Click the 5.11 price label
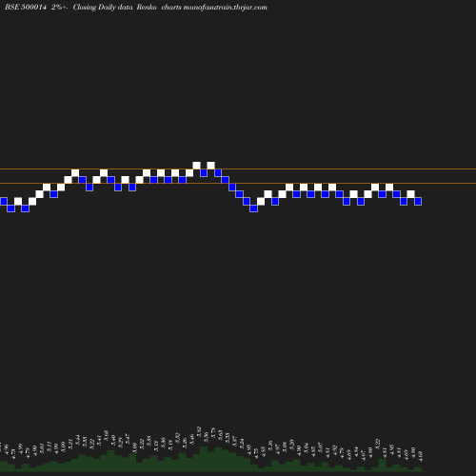This screenshot has width=476, height=476. [49, 446]
